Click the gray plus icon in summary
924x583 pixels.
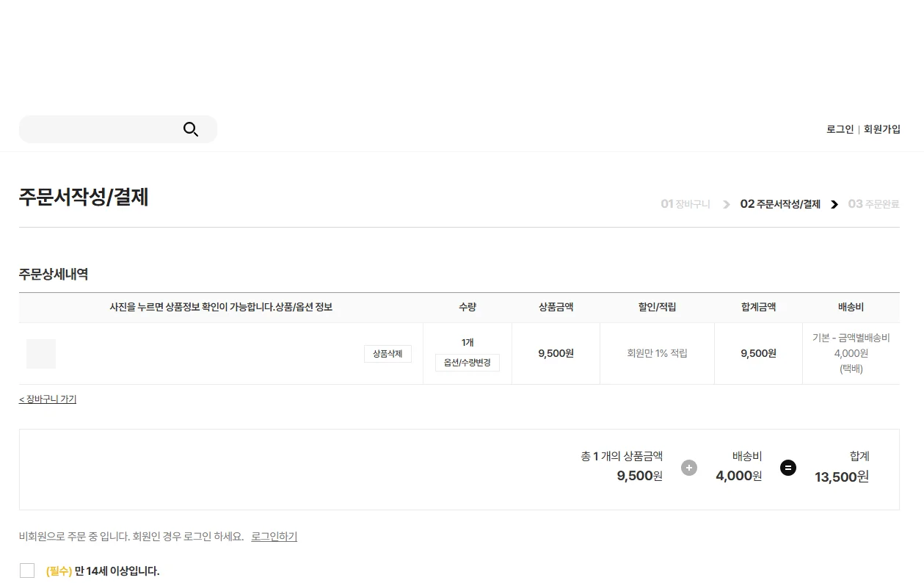coord(689,468)
